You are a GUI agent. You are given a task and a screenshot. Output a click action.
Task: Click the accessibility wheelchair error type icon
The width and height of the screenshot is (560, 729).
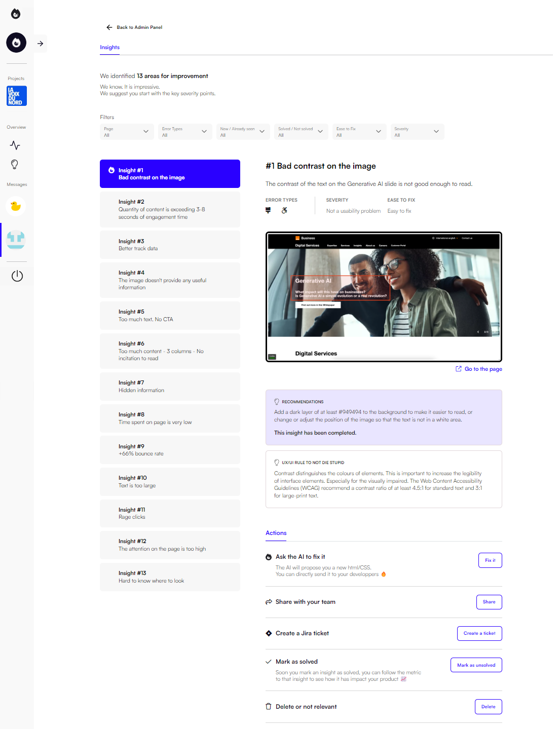[x=284, y=210]
